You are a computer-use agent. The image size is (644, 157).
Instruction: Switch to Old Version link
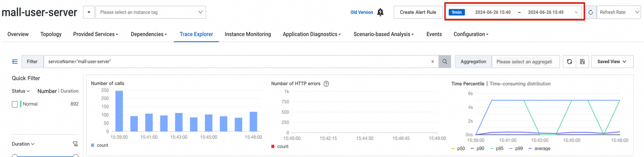[x=361, y=12]
